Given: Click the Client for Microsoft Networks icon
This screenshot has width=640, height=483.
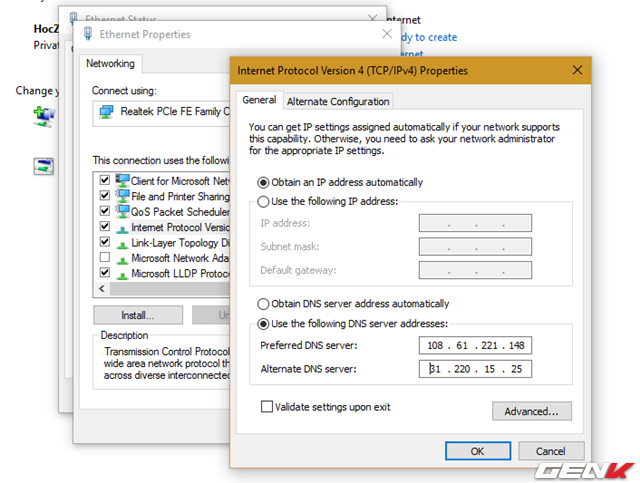Looking at the screenshot, I should click(122, 181).
